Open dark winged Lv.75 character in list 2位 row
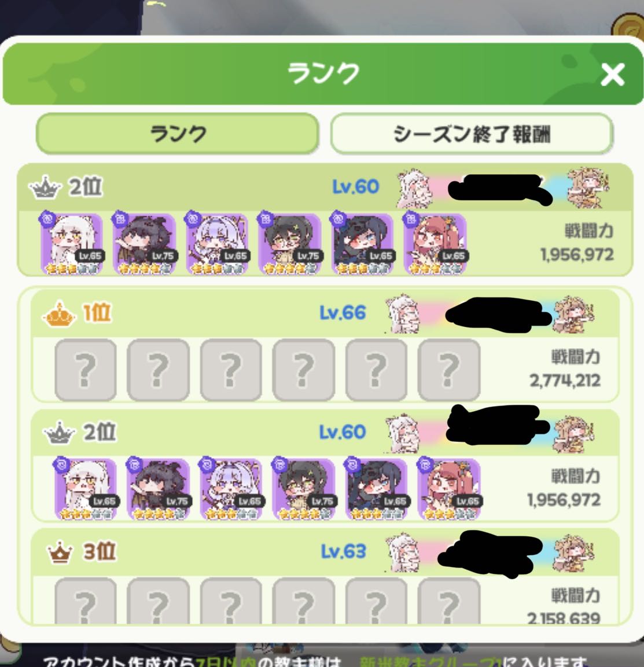 coord(158,489)
